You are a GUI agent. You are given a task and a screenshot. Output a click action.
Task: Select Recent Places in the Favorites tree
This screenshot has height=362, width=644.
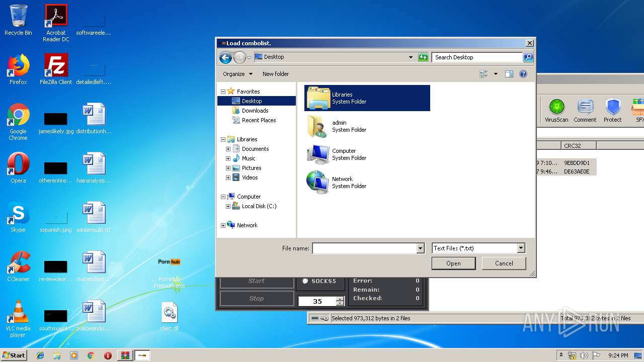pyautogui.click(x=259, y=120)
